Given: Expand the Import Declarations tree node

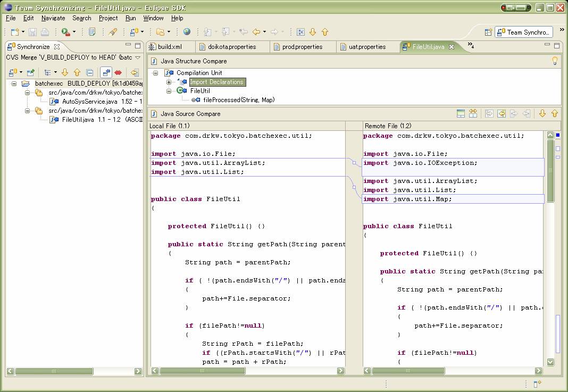Looking at the screenshot, I should 169,82.
